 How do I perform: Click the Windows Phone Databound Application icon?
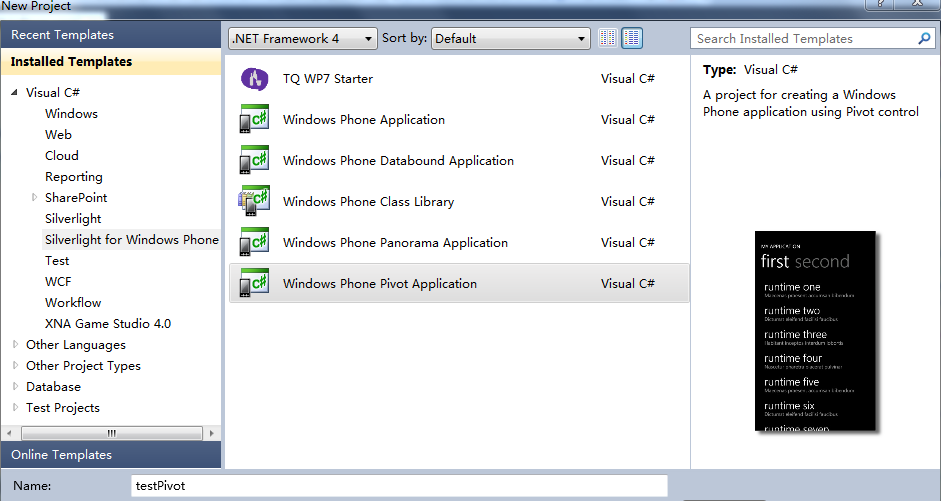coord(254,160)
